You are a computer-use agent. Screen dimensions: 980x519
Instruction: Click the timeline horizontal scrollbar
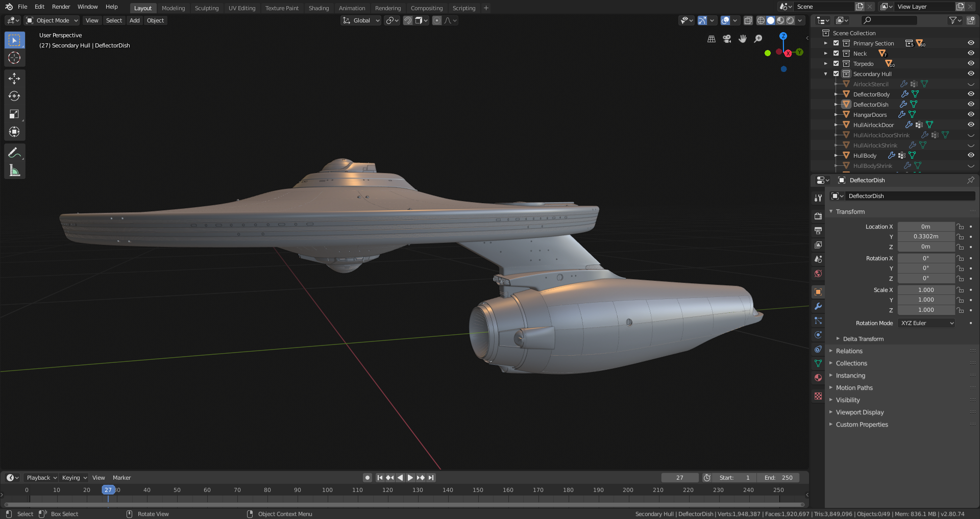[x=405, y=505]
